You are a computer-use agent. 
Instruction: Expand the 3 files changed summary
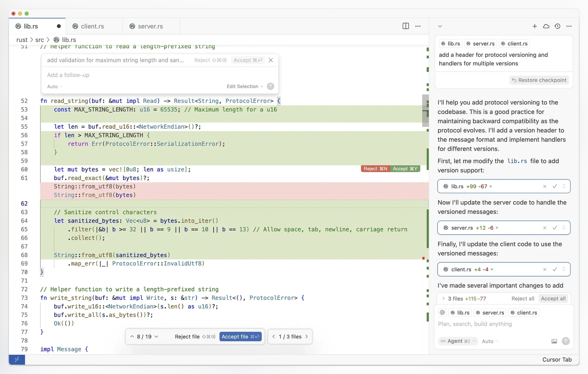click(x=443, y=298)
